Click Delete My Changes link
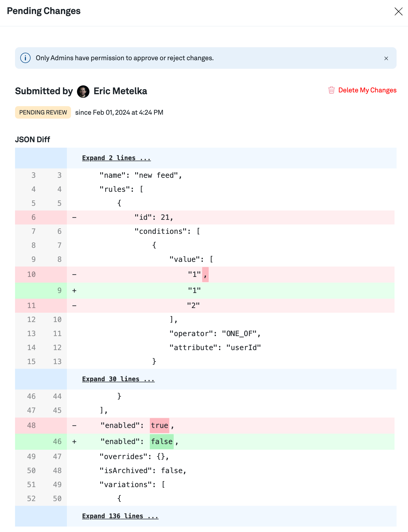Viewport: 408px width, 532px height. 367,90
